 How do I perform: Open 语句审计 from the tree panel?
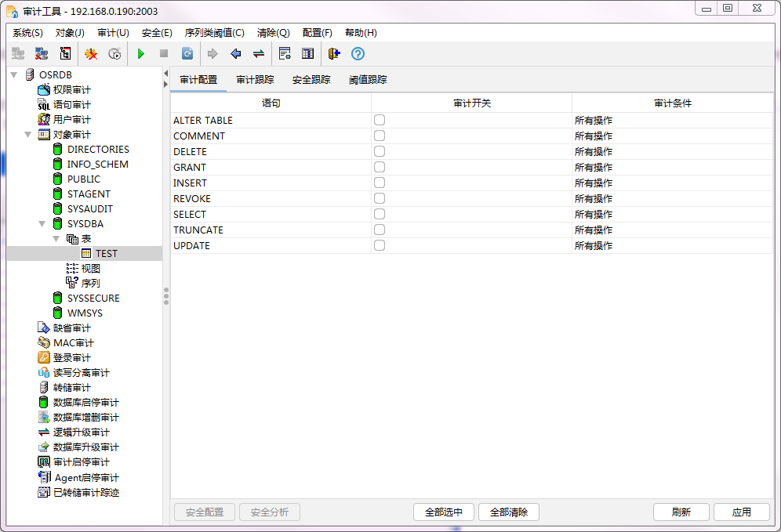click(71, 104)
